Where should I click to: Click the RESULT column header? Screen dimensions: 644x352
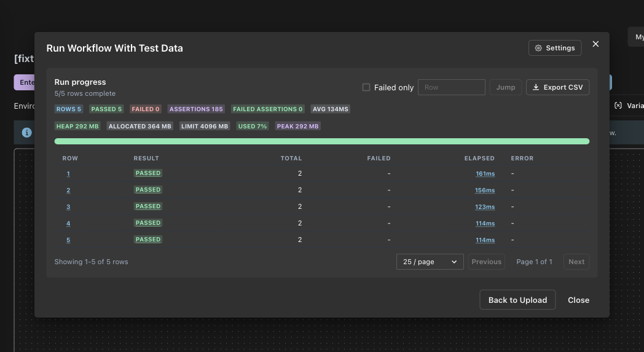click(x=146, y=158)
